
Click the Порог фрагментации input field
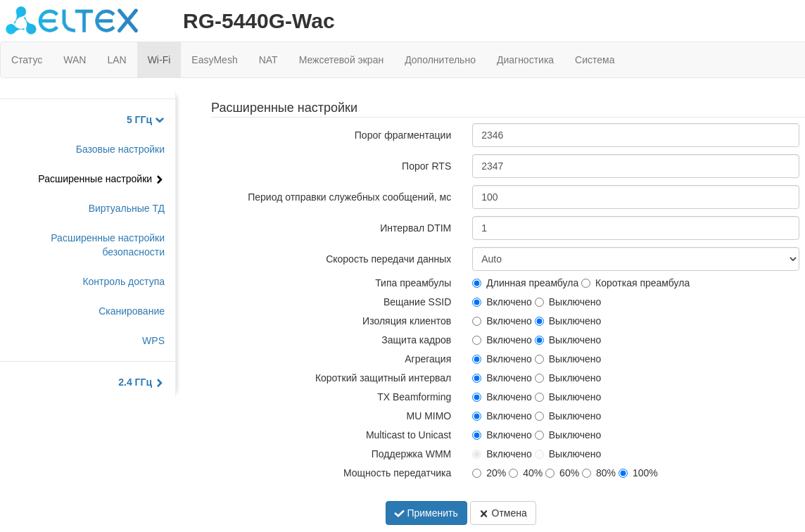click(635, 135)
